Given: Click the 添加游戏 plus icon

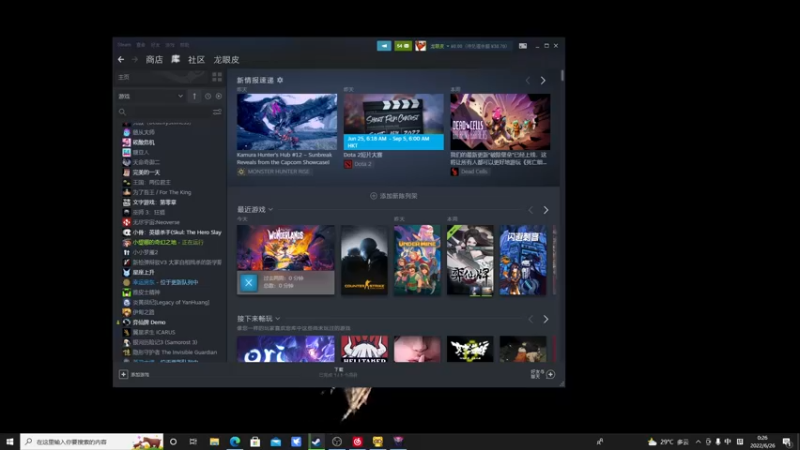Looking at the screenshot, I should tap(123, 374).
